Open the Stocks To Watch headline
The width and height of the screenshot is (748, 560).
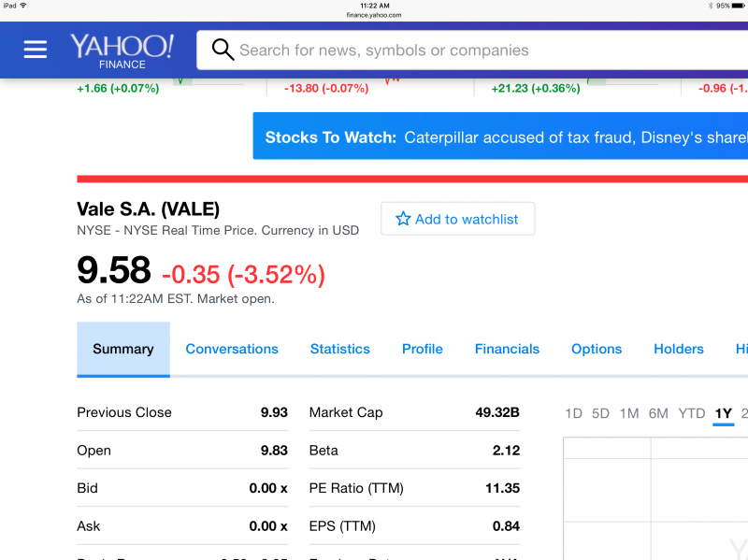click(500, 137)
